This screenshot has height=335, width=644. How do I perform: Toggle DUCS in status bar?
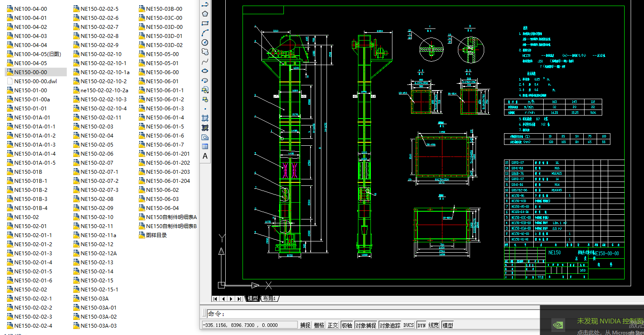pyautogui.click(x=408, y=325)
